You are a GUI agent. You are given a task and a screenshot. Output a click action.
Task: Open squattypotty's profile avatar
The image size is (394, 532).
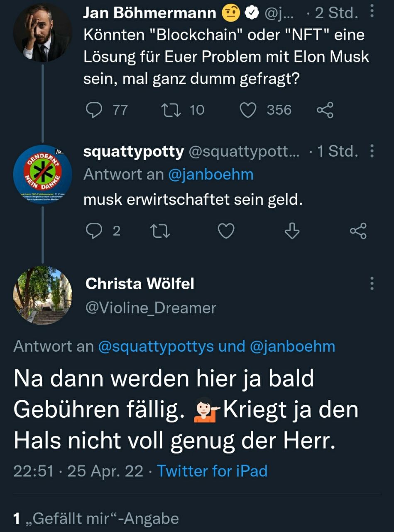coord(42,174)
